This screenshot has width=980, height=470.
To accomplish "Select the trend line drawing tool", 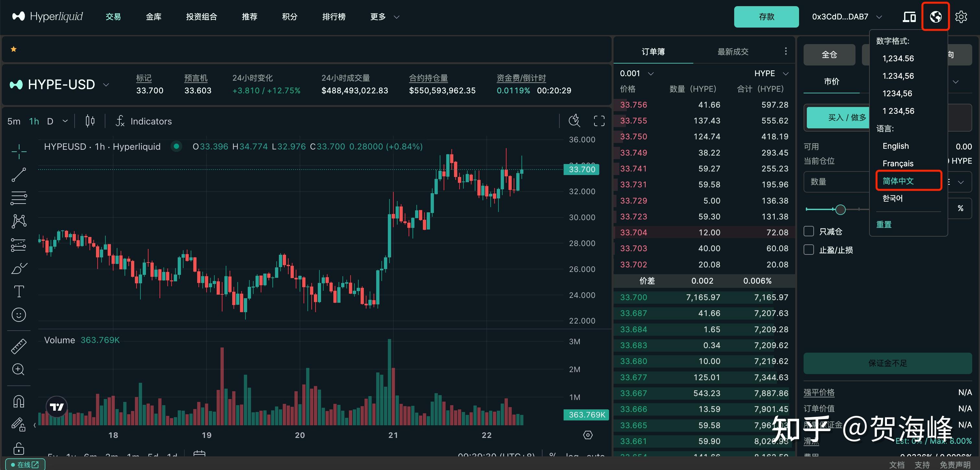I will point(18,174).
